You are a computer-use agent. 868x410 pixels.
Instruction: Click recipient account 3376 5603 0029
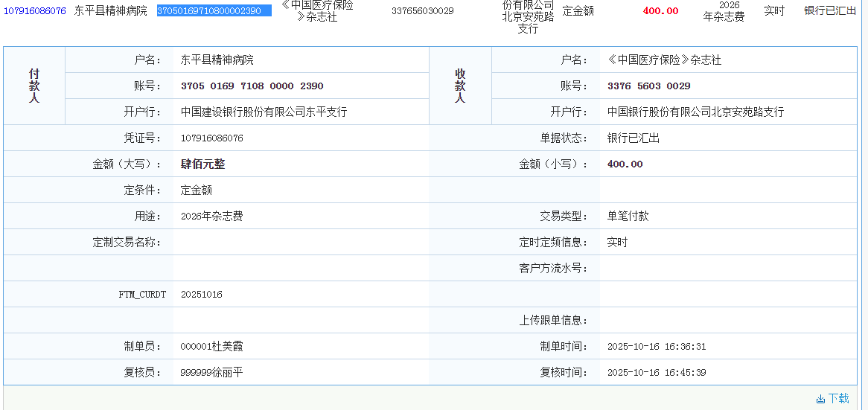[648, 86]
